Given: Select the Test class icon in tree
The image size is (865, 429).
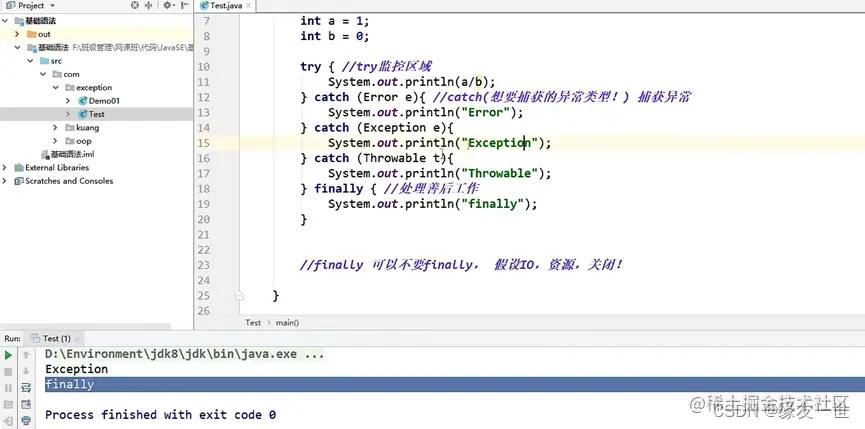Looking at the screenshot, I should pyautogui.click(x=83, y=114).
